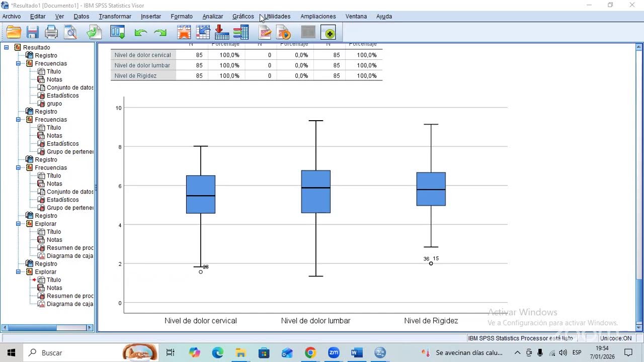Open the Gráficos menu
This screenshot has height=362, width=644.
point(243,17)
